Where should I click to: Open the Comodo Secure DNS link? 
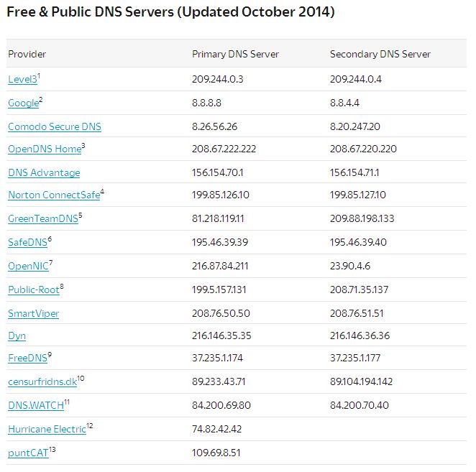tap(55, 126)
